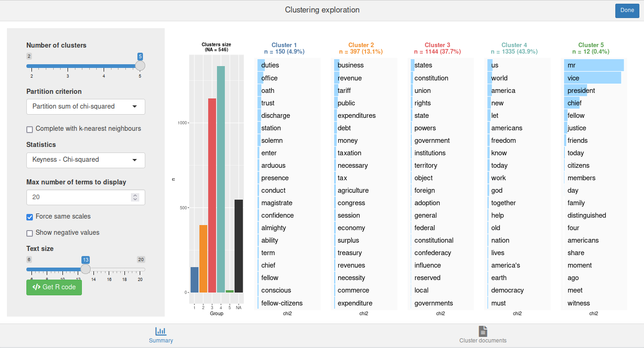Open the Statistics dropdown showing Keyness - Chi-squared
The image size is (644, 348).
[x=86, y=160]
